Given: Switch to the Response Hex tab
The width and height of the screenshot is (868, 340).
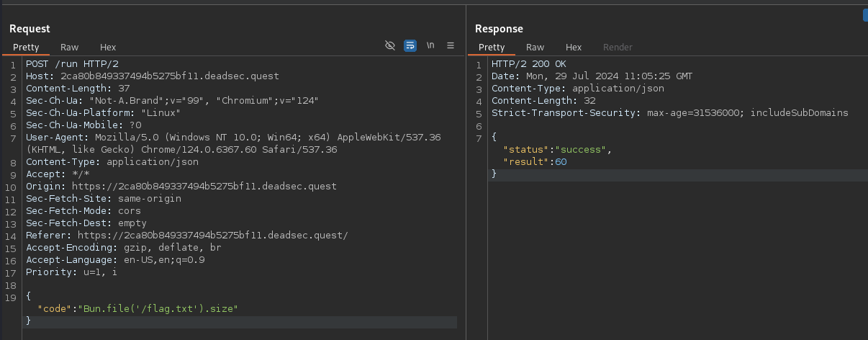Looking at the screenshot, I should point(574,47).
